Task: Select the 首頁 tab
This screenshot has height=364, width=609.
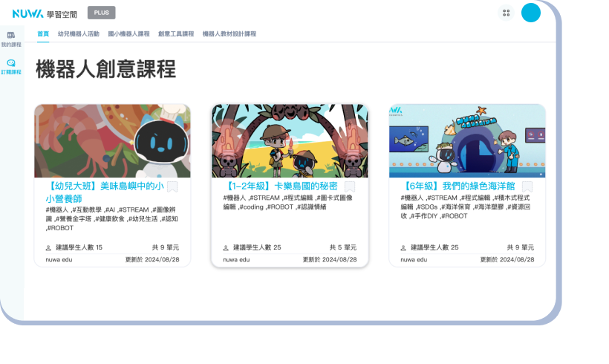Action: (43, 33)
